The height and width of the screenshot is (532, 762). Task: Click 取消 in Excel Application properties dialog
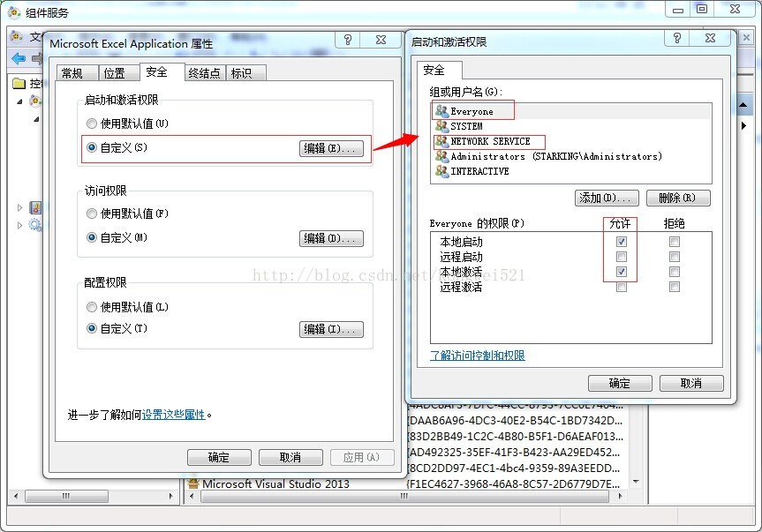point(290,457)
